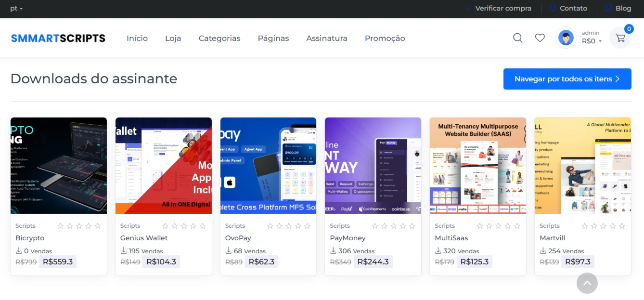
Task: Open the Genius Wallet product thumbnail
Action: (x=164, y=166)
